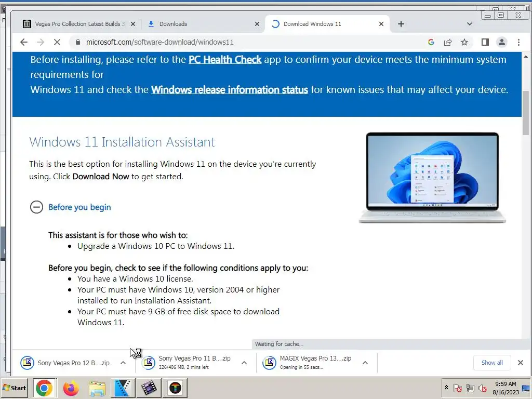
Task: Open the film reel app in taskbar
Action: 149,388
